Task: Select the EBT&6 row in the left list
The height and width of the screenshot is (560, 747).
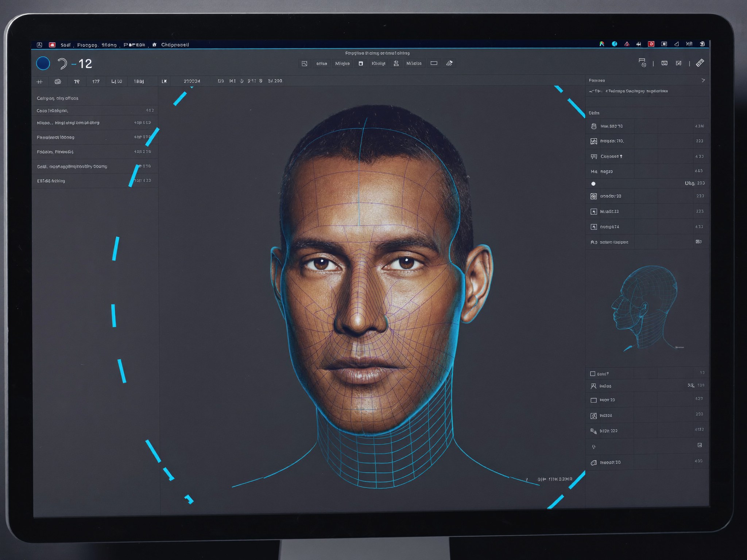Action: pyautogui.click(x=95, y=181)
